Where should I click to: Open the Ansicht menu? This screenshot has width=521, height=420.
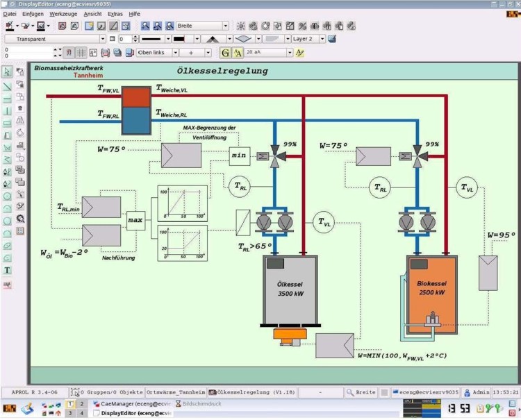(x=92, y=14)
